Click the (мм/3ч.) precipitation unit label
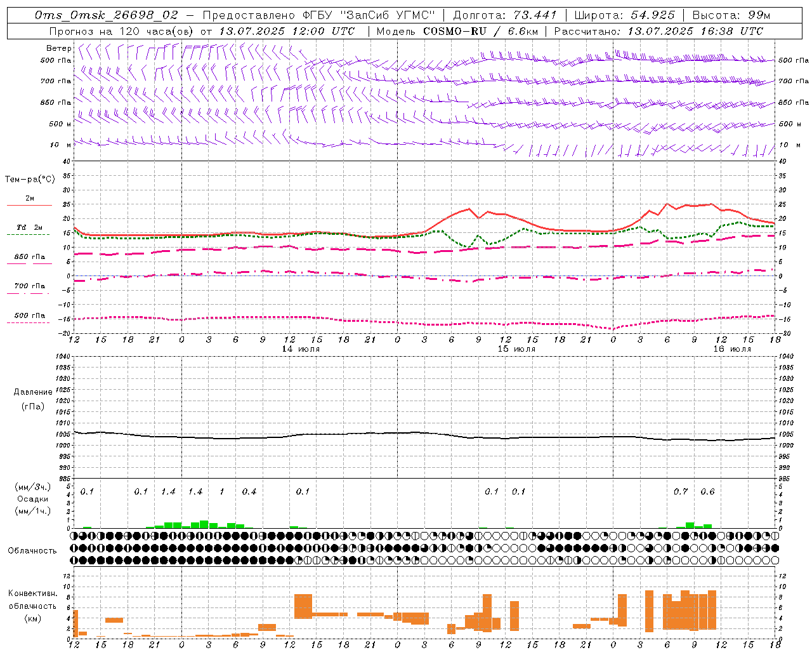 (33, 487)
